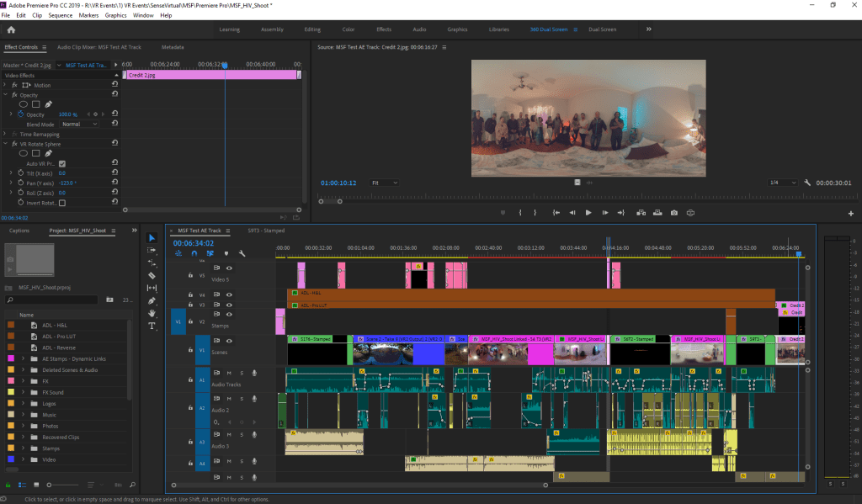Viewport: 862px width, 504px height.
Task: Select the Razor tool
Action: tap(152, 275)
